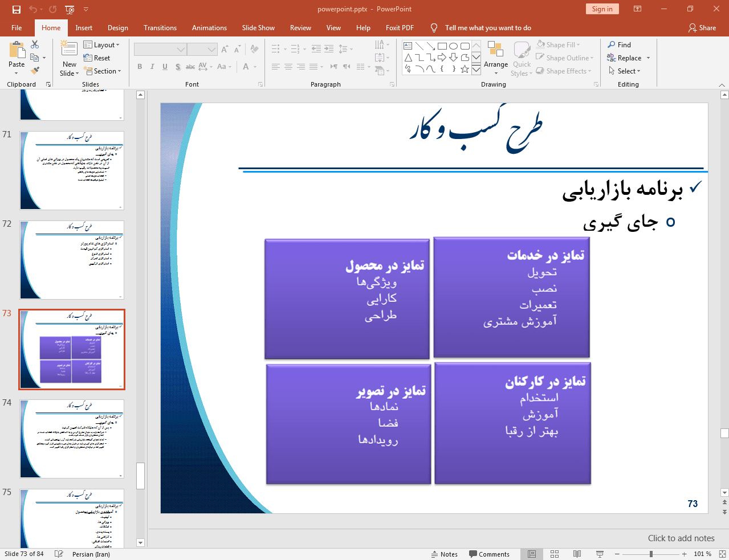Image resolution: width=729 pixels, height=560 pixels.
Task: Switch to Slide Sorter view
Action: pyautogui.click(x=555, y=554)
